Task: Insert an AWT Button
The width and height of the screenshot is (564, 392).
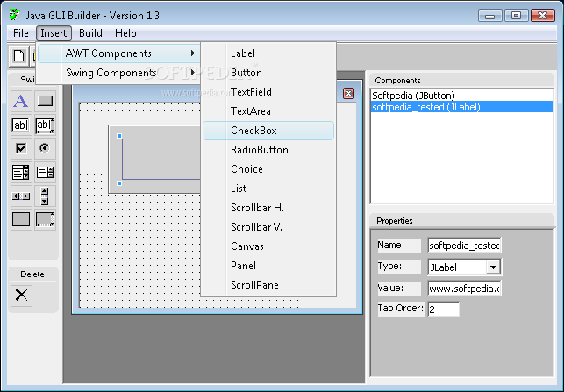Action: click(268, 73)
